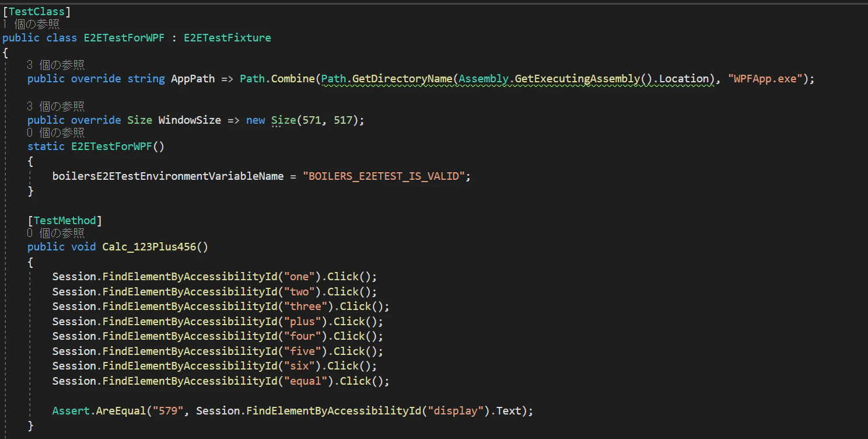The image size is (868, 439).
Task: Click the TestMethod attribute name
Action: 65,221
